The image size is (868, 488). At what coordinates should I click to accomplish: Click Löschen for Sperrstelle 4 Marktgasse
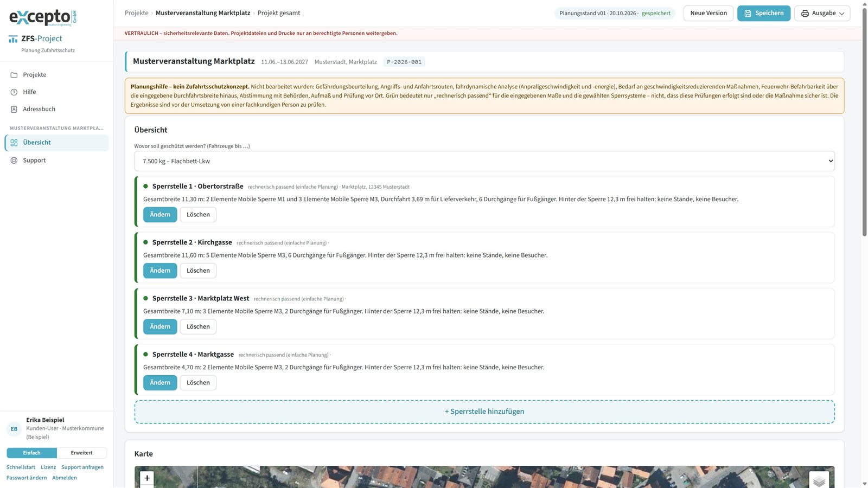pos(198,383)
